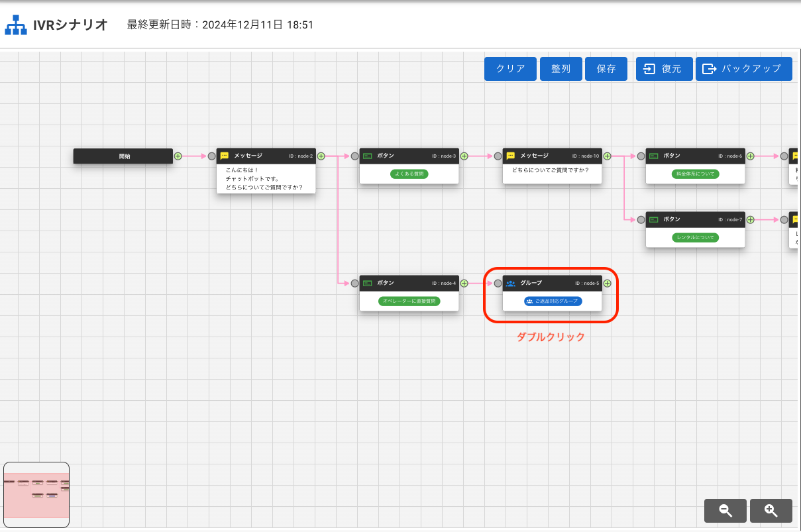Save the scenario with 保存 button
This screenshot has height=532, width=801.
(x=606, y=69)
